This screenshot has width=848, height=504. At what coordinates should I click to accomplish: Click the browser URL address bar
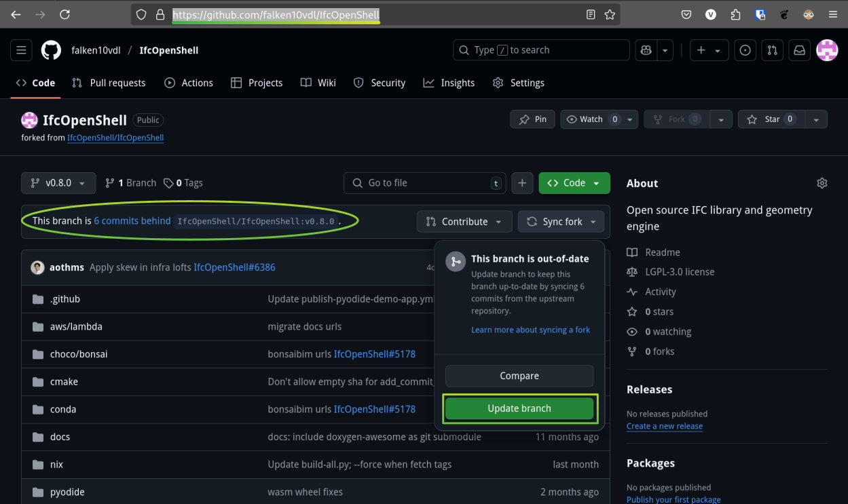tap(375, 14)
